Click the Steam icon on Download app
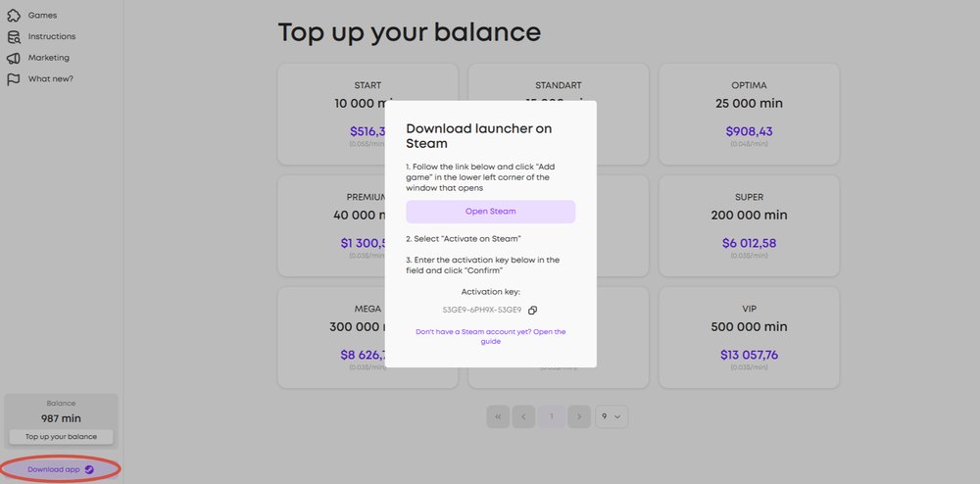Viewport: 980px width, 484px height. [89, 469]
